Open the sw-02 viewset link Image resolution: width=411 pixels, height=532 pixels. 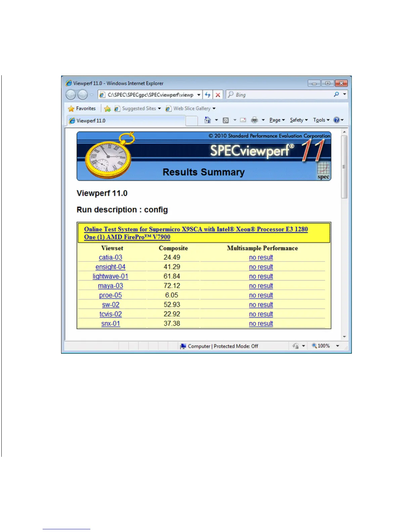[x=111, y=305]
